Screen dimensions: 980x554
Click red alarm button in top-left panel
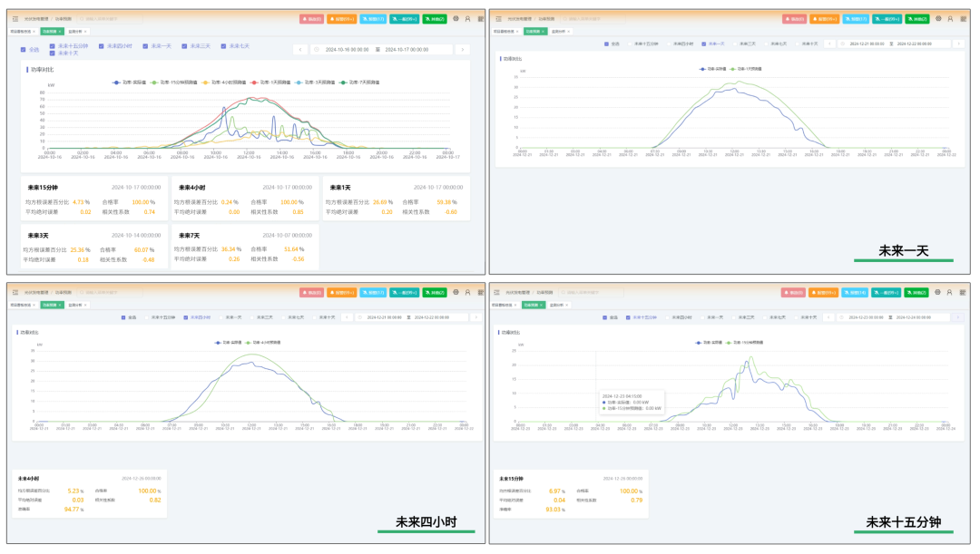coord(311,19)
